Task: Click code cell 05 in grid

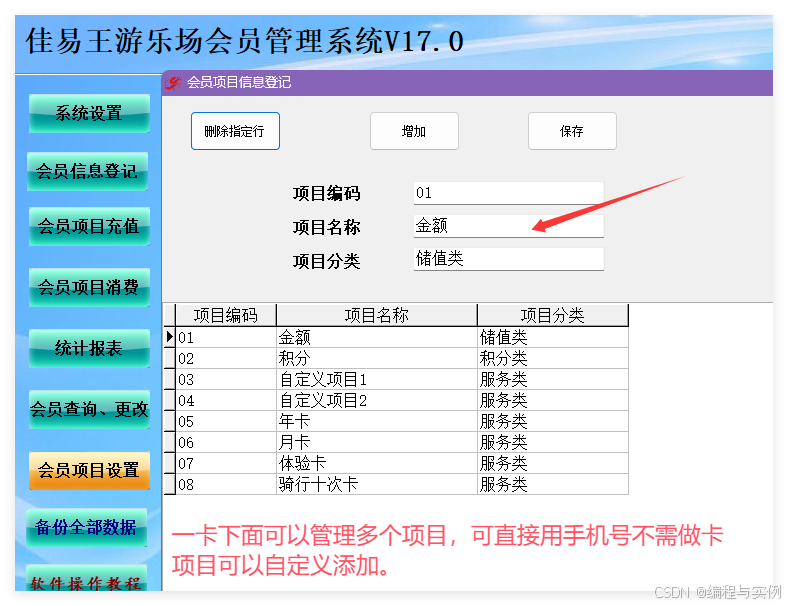Action: click(226, 422)
